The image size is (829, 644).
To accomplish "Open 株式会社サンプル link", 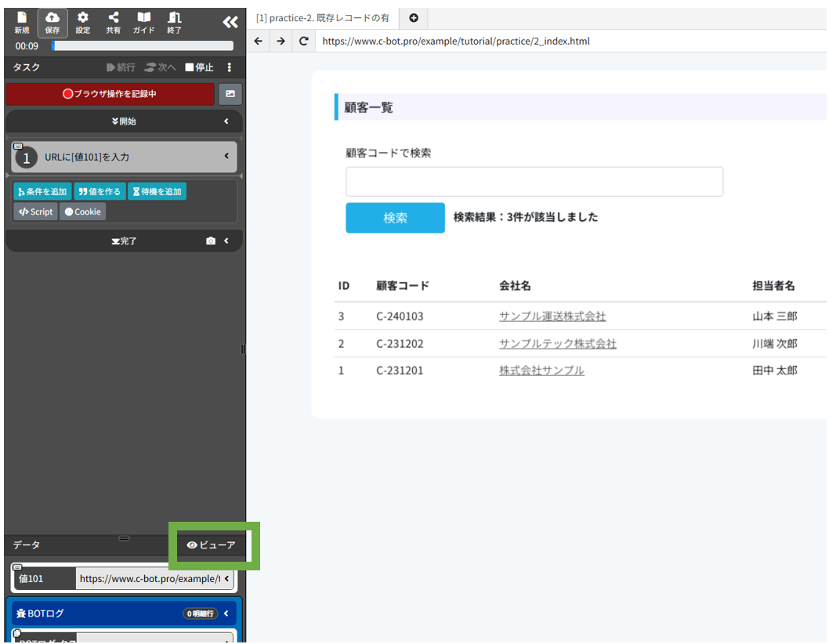I will [542, 371].
